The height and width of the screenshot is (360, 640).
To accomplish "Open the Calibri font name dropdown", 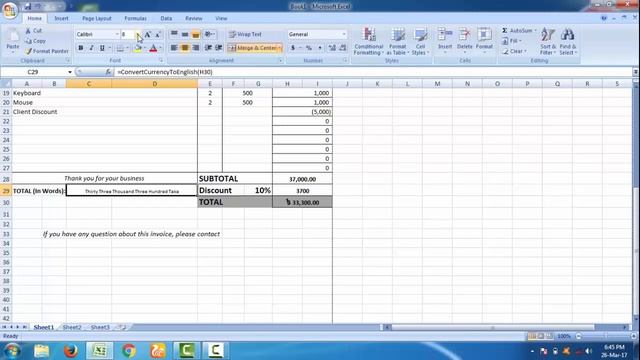I will pos(117,34).
